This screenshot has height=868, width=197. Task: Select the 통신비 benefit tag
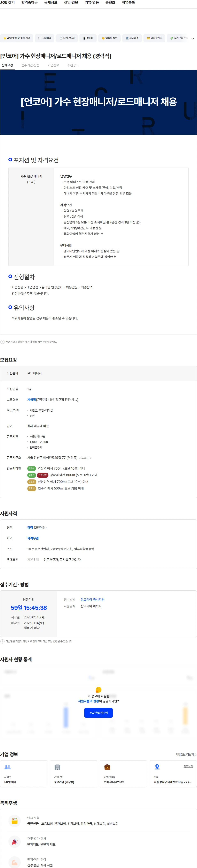pos(88,38)
